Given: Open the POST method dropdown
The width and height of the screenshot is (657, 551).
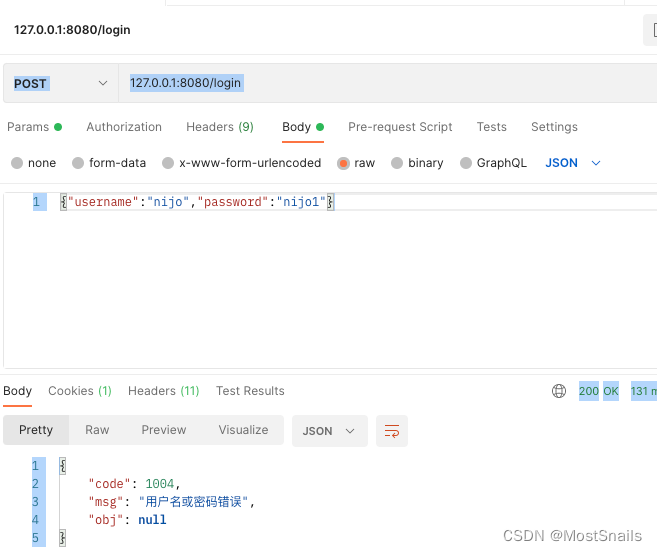Looking at the screenshot, I should pos(61,83).
